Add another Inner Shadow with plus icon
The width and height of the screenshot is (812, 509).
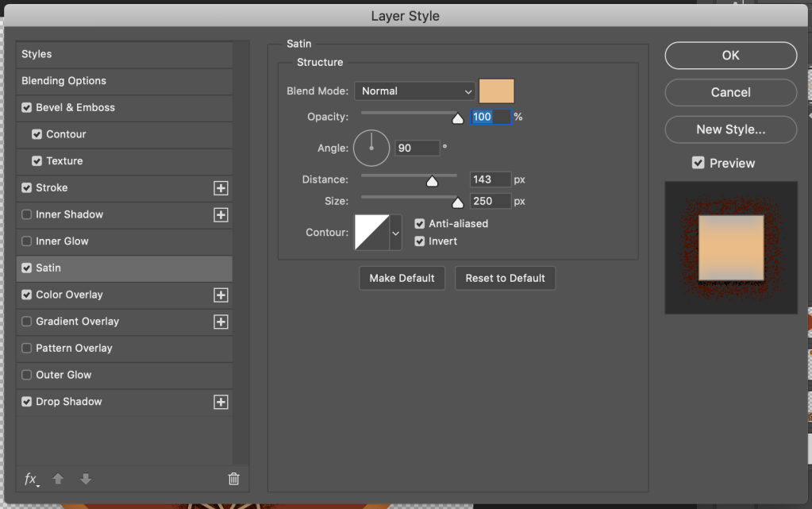[x=221, y=215]
